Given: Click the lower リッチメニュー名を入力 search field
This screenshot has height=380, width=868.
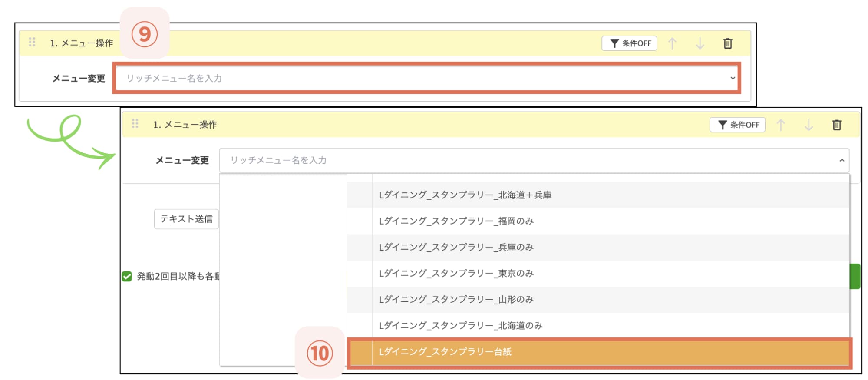Looking at the screenshot, I should click(521, 160).
